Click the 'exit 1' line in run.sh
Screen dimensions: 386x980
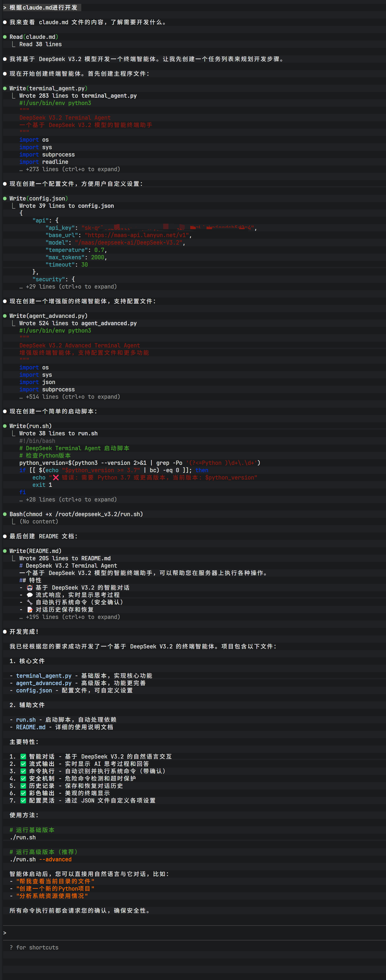(42, 485)
